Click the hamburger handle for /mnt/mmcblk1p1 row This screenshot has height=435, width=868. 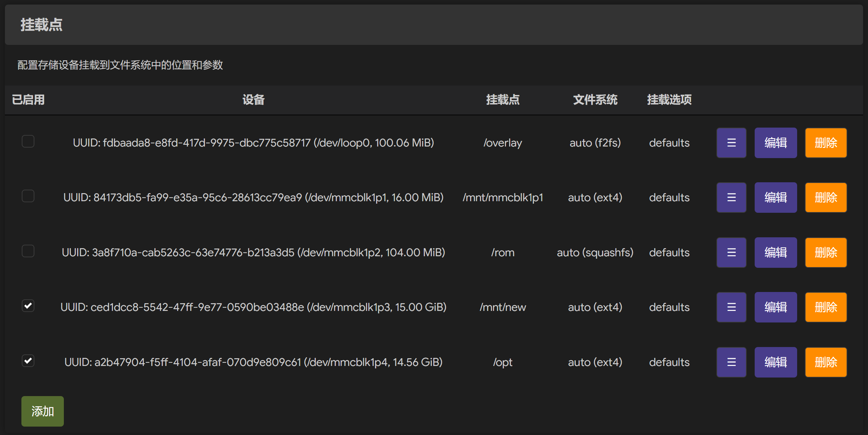731,197
